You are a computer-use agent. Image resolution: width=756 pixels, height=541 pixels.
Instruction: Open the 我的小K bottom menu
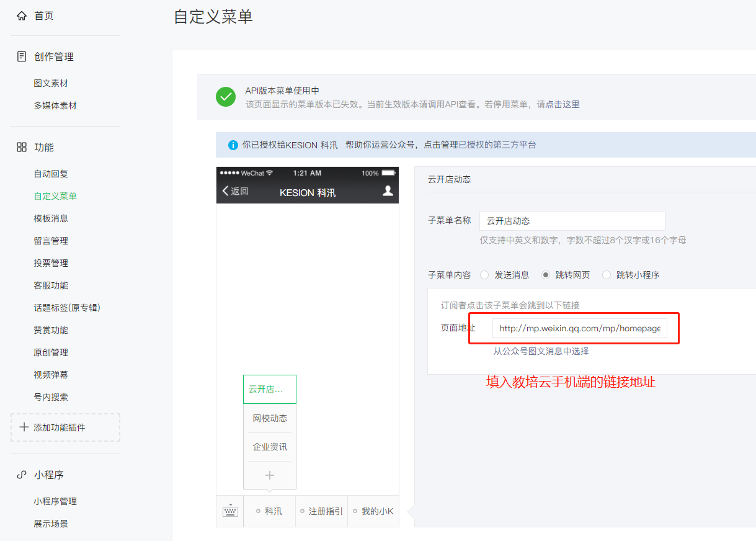click(374, 511)
